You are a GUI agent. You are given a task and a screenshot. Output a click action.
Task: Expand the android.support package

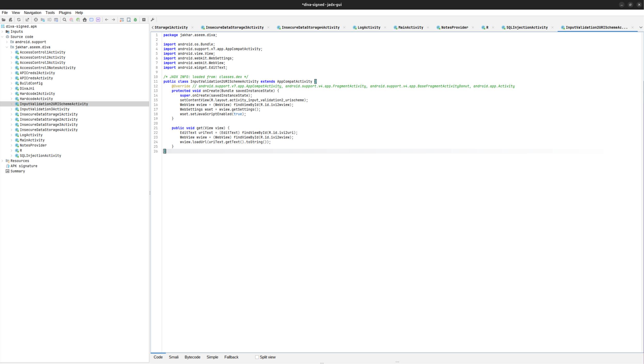pyautogui.click(x=7, y=42)
